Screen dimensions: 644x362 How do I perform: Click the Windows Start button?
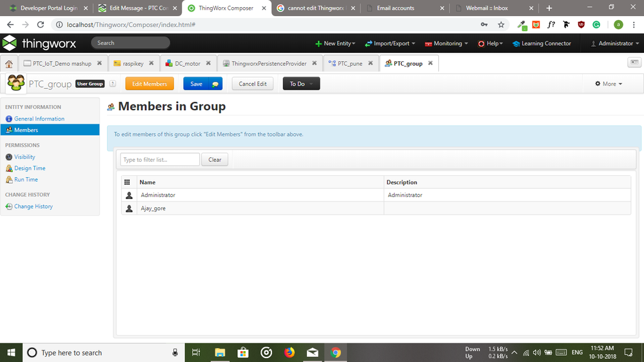coord(11,352)
